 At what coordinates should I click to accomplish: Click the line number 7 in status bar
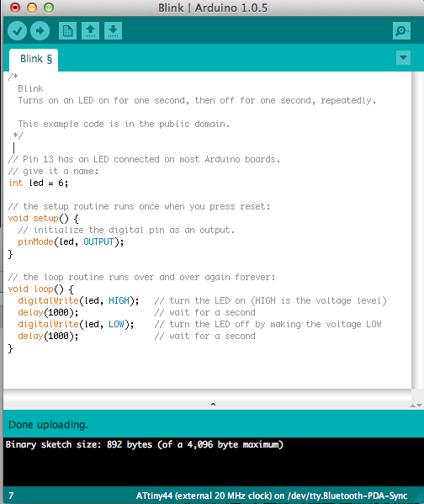(11, 496)
